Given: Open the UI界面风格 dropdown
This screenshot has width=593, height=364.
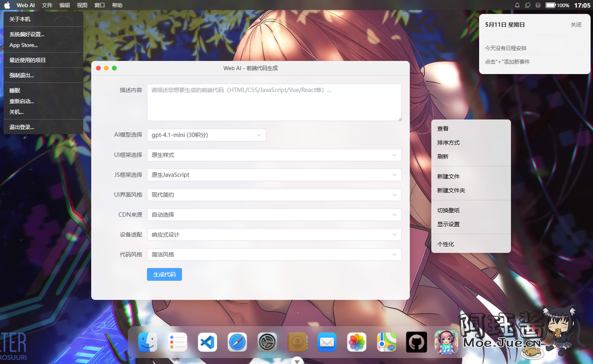Looking at the screenshot, I should [274, 195].
